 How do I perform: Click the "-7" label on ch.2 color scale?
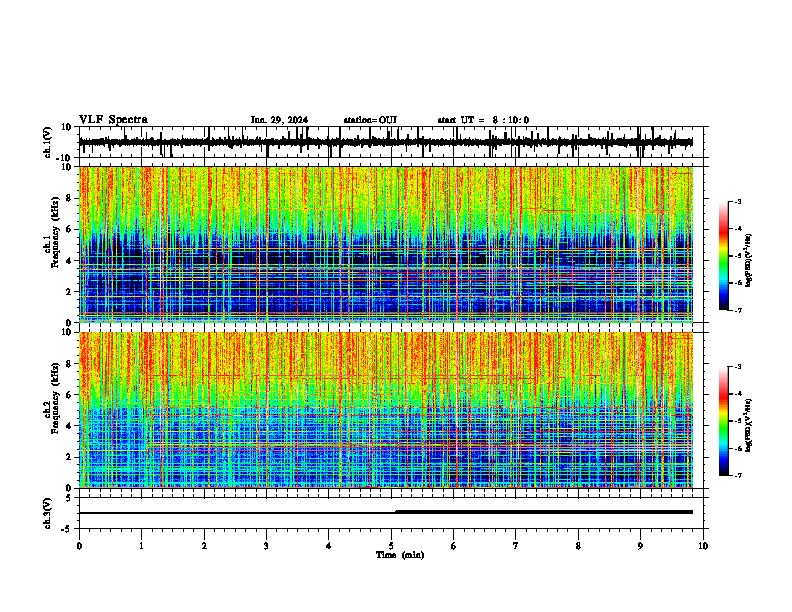pos(737,476)
